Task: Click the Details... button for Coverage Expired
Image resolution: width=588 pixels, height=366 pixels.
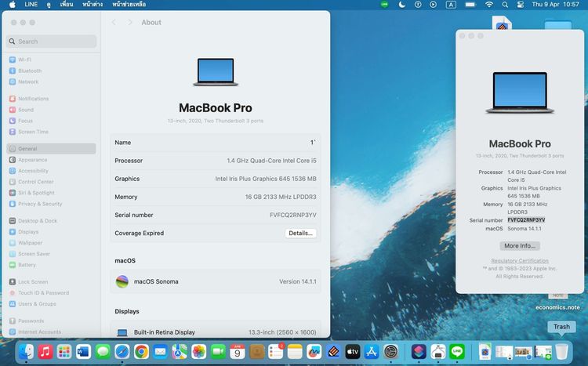Action: [300, 234]
